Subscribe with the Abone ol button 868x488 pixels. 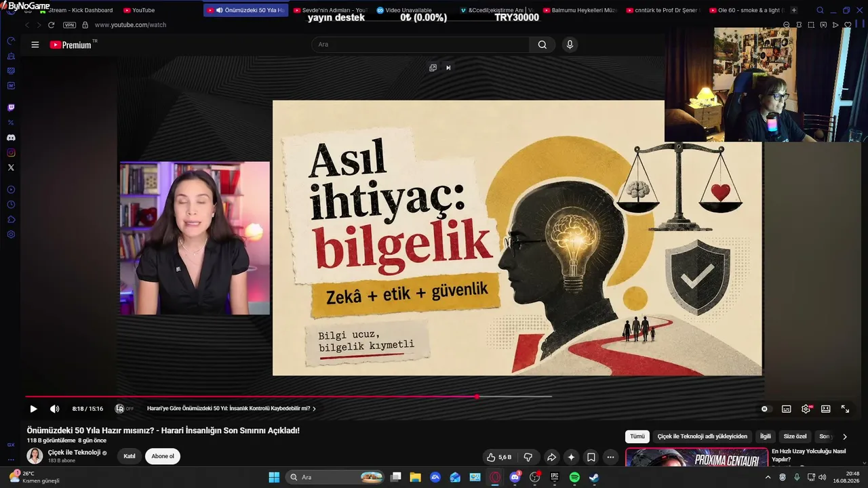pyautogui.click(x=163, y=456)
